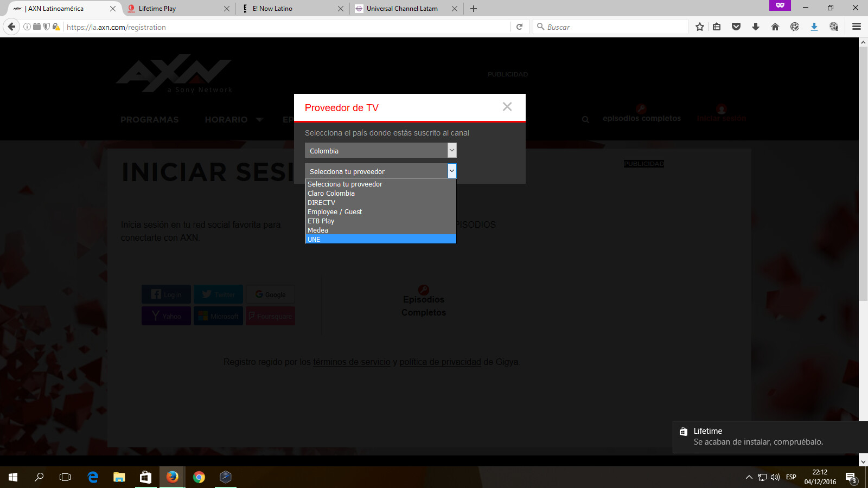Open Task View on taskbar
Viewport: 868px width, 488px height.
65,477
